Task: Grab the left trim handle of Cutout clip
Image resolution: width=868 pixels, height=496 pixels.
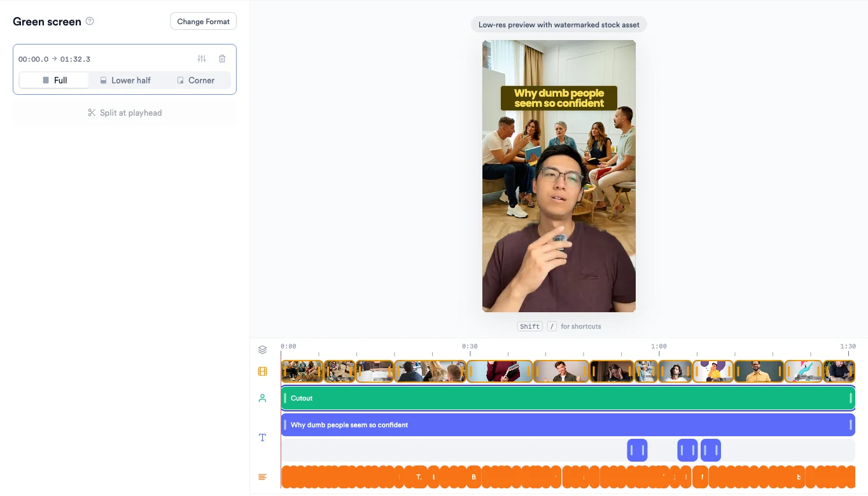Action: [285, 398]
